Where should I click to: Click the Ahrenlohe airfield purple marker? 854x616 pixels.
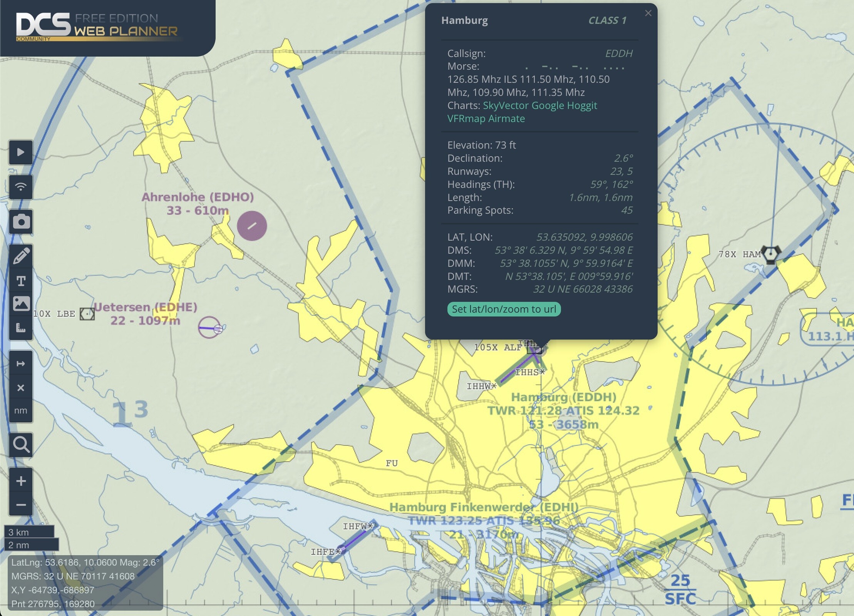[x=252, y=226]
